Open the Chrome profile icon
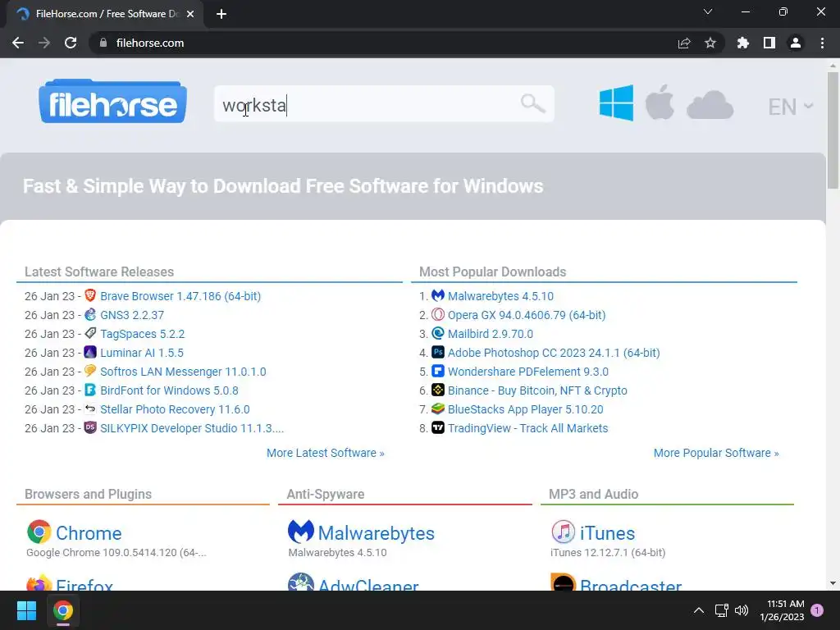 coord(796,43)
